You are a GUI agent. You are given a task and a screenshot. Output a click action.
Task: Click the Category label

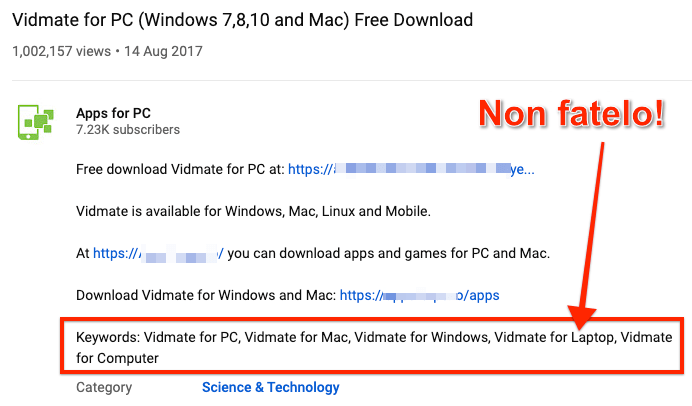(105, 387)
